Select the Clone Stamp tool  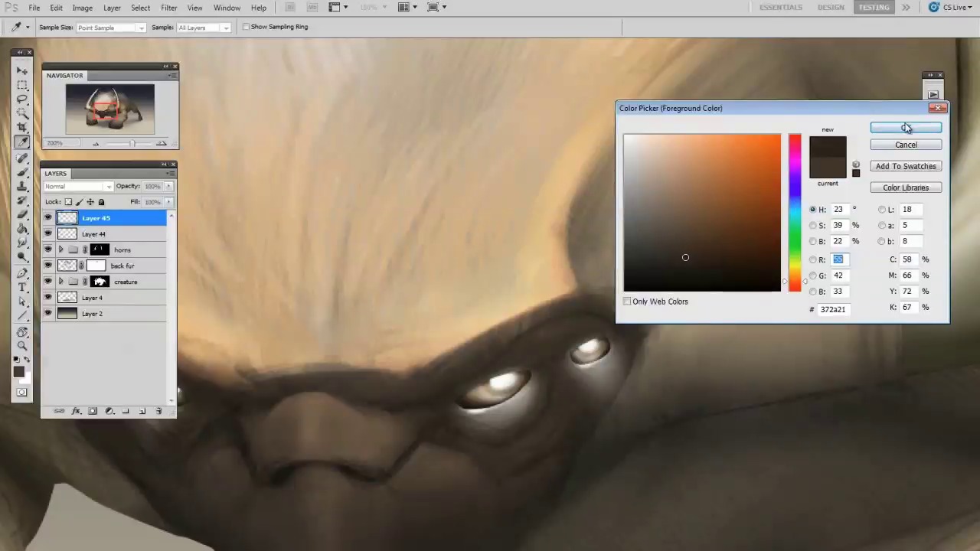(x=22, y=186)
